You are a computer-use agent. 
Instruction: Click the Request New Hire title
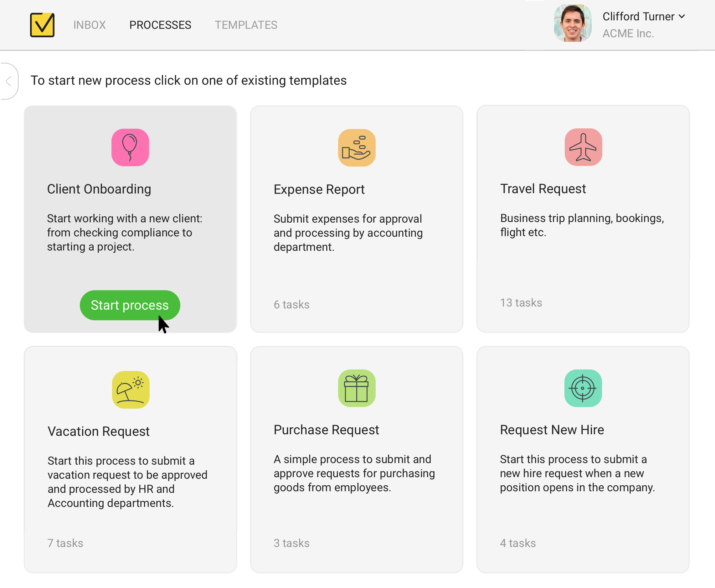tap(552, 430)
